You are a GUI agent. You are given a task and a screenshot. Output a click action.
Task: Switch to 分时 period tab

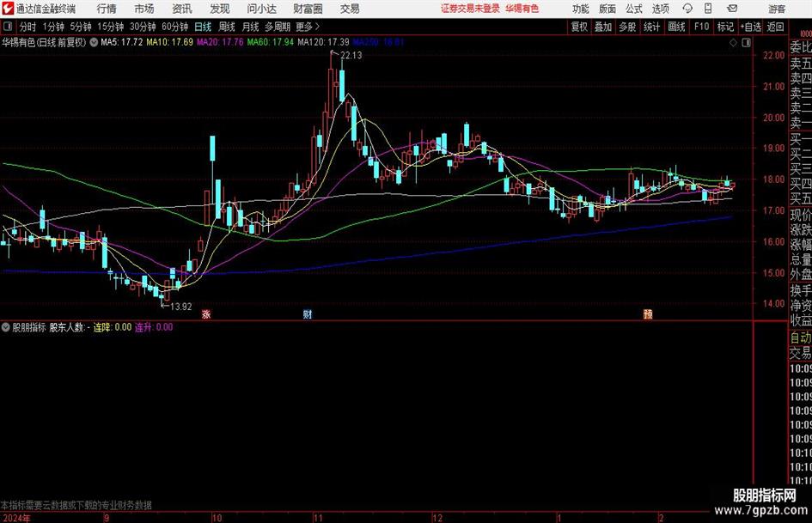click(x=27, y=27)
